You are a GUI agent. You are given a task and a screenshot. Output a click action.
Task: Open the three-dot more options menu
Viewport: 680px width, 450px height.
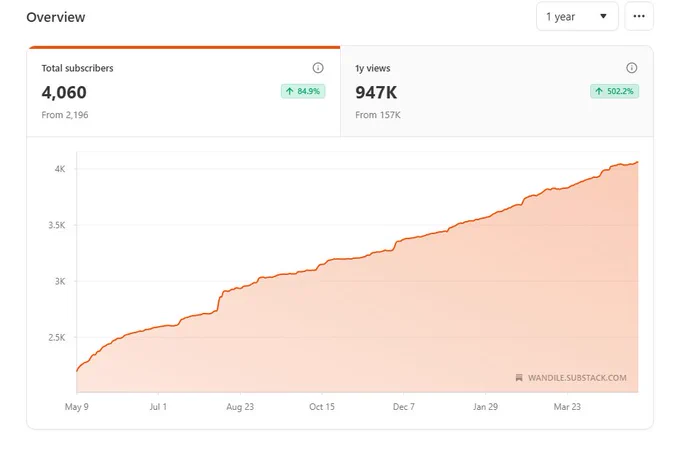pyautogui.click(x=639, y=16)
